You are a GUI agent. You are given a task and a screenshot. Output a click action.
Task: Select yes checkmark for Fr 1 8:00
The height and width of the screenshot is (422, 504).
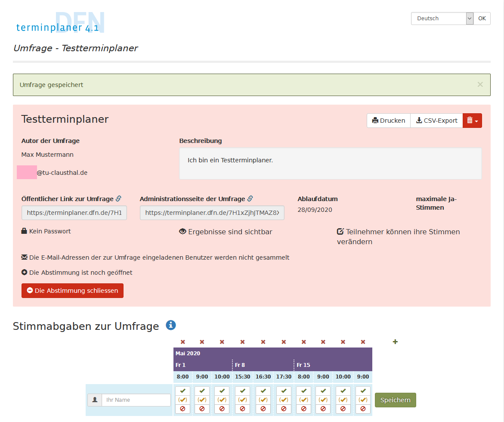pos(182,391)
